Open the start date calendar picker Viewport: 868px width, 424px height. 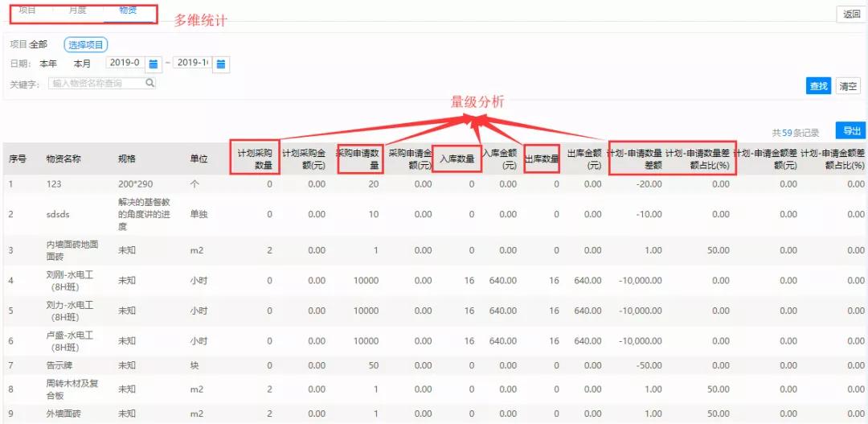pos(154,64)
